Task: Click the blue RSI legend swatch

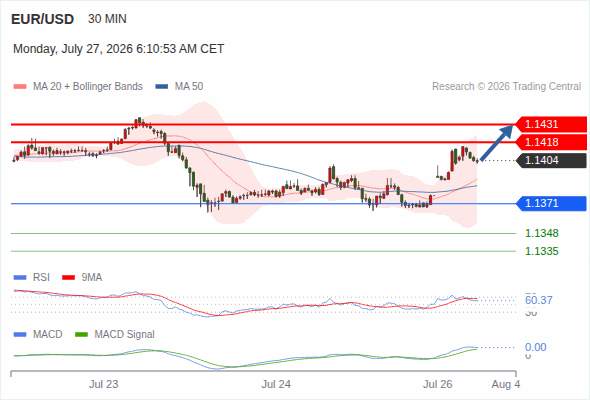Action: [x=20, y=278]
